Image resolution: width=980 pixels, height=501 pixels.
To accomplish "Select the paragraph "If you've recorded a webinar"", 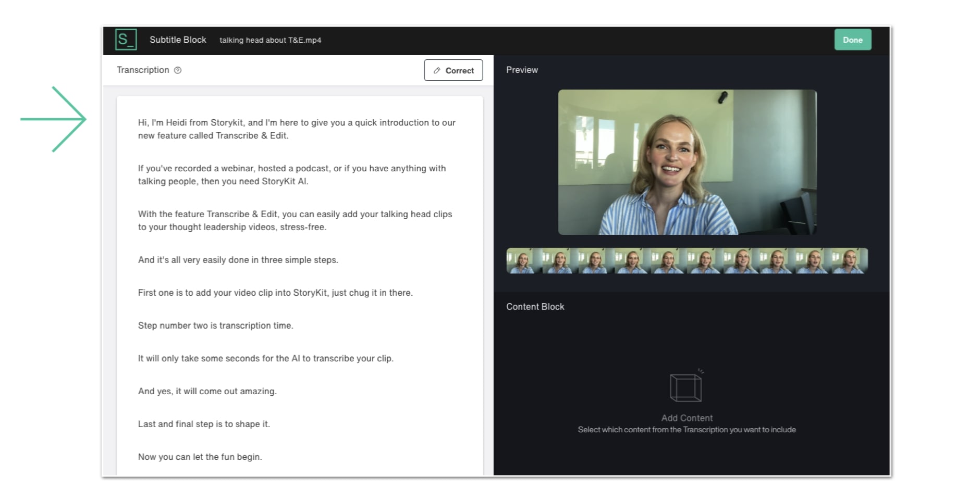I will pyautogui.click(x=292, y=175).
